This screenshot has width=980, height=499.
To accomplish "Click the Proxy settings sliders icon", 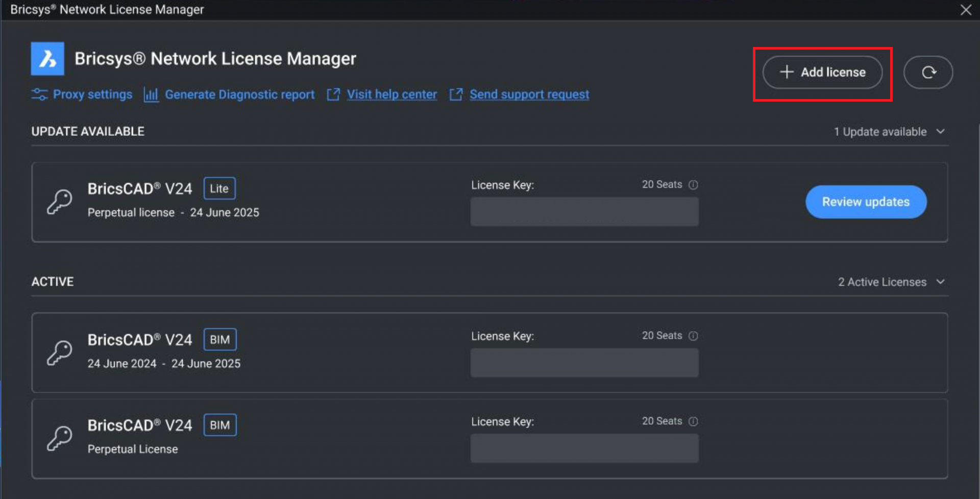I will coord(39,94).
